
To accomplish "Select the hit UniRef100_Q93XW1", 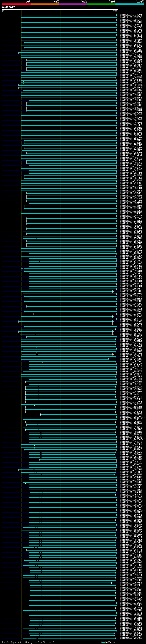I will tap(131, 22).
